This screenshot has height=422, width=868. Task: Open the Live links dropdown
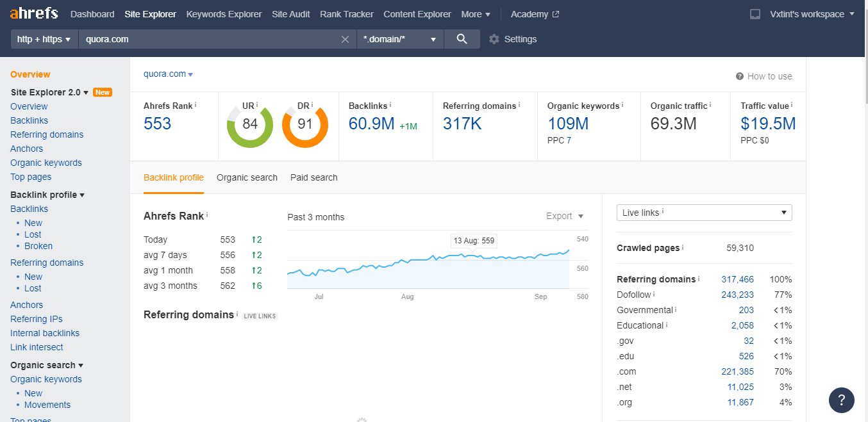click(704, 213)
